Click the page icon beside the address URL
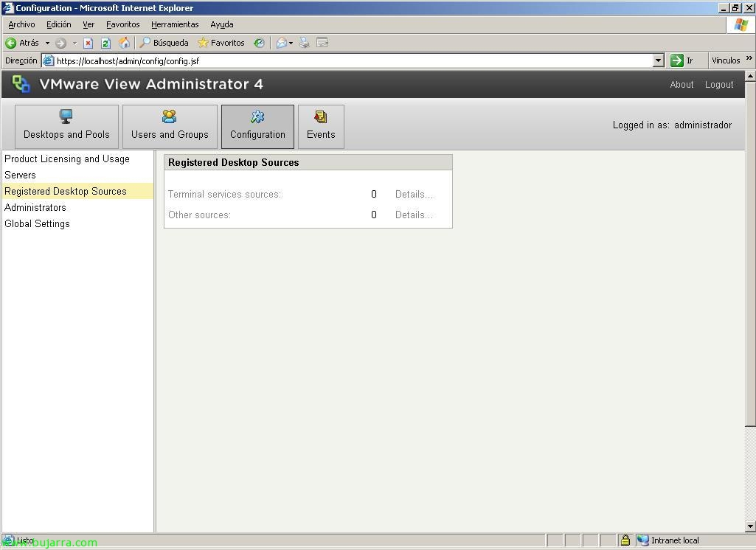 click(x=48, y=60)
